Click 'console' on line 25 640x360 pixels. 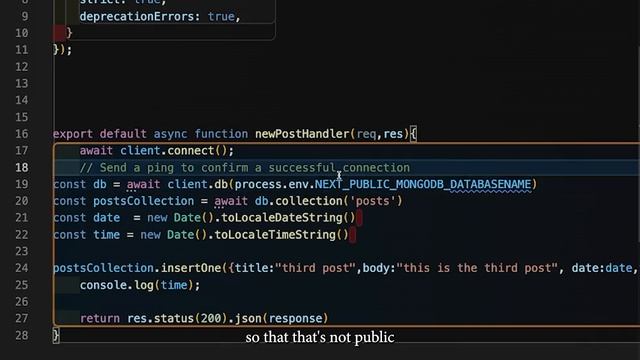tap(103, 285)
